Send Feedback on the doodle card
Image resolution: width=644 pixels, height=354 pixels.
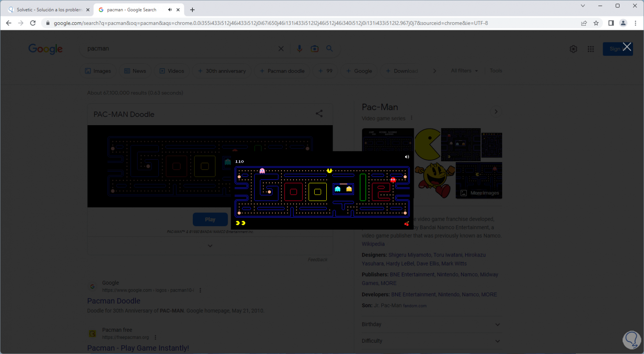tap(317, 260)
